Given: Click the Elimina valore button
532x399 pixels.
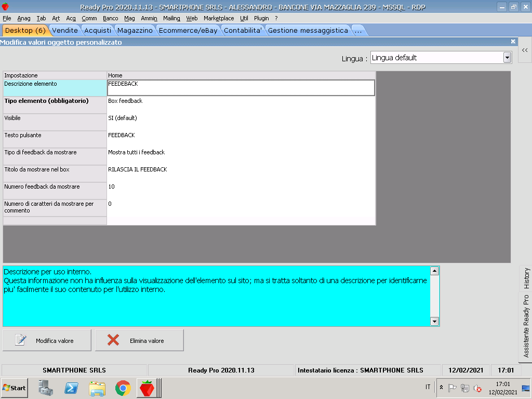Looking at the screenshot, I should click(x=139, y=340).
